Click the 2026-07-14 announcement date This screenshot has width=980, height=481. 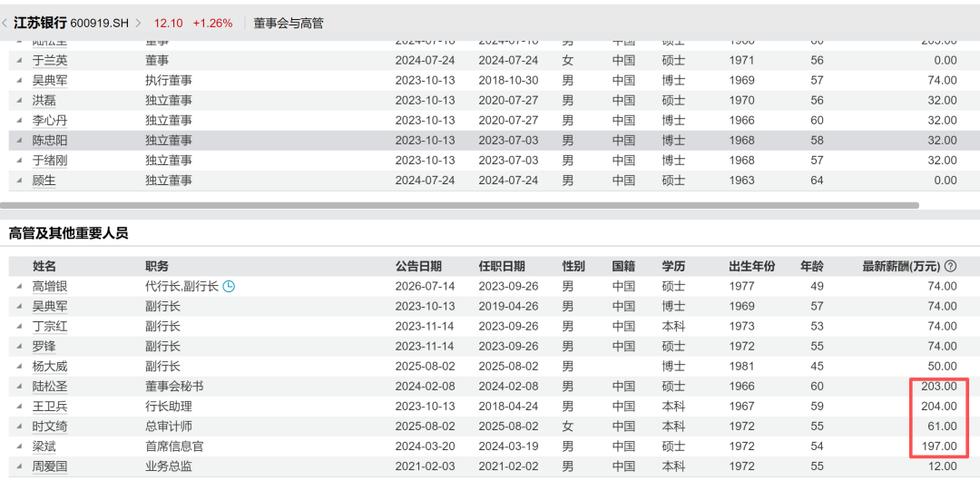pyautogui.click(x=426, y=287)
